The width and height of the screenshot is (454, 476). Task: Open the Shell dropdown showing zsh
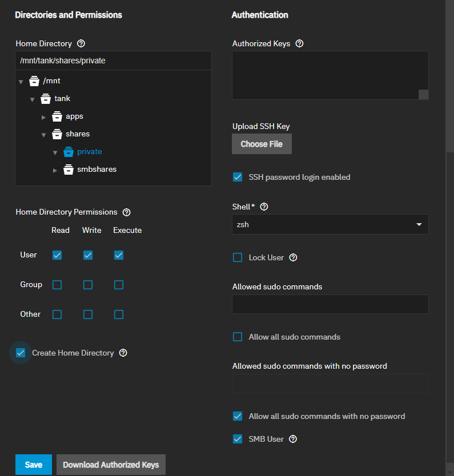pyautogui.click(x=330, y=224)
